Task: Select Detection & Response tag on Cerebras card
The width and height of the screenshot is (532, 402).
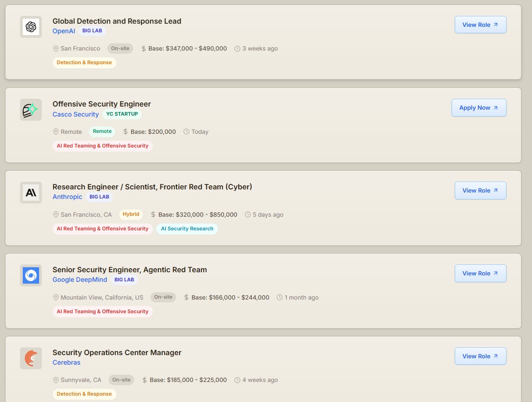Action: point(84,394)
